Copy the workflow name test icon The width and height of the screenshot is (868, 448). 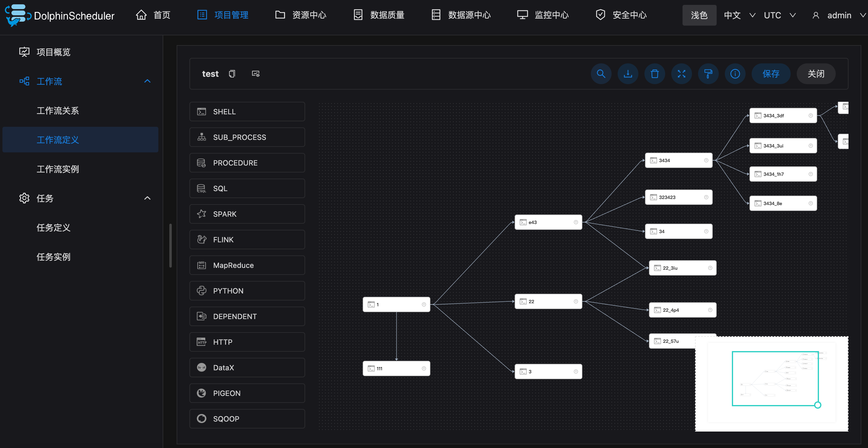(232, 73)
